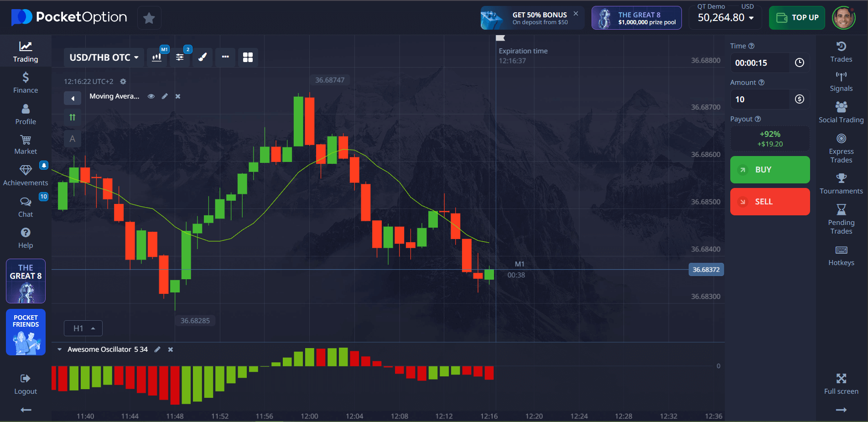The image size is (868, 422).
Task: Select the drawing brush tool
Action: pos(203,57)
